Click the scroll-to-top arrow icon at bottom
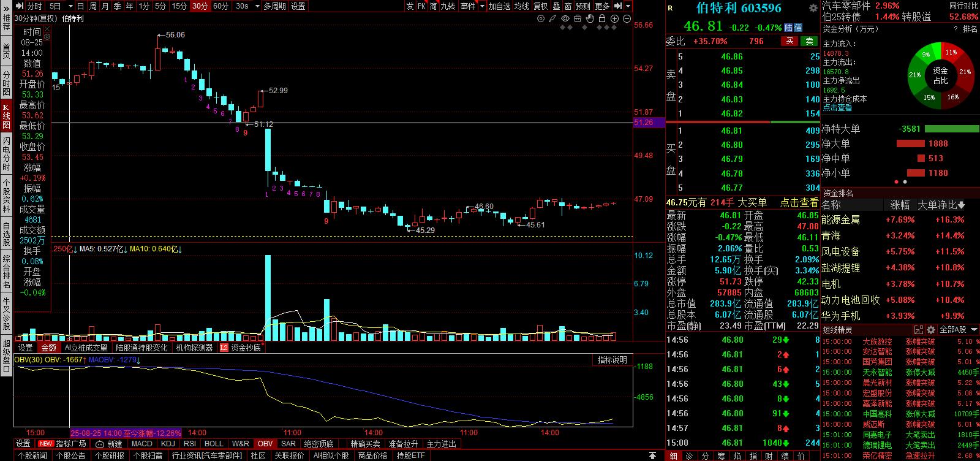Viewport: 980px width, 461px height. (x=654, y=455)
